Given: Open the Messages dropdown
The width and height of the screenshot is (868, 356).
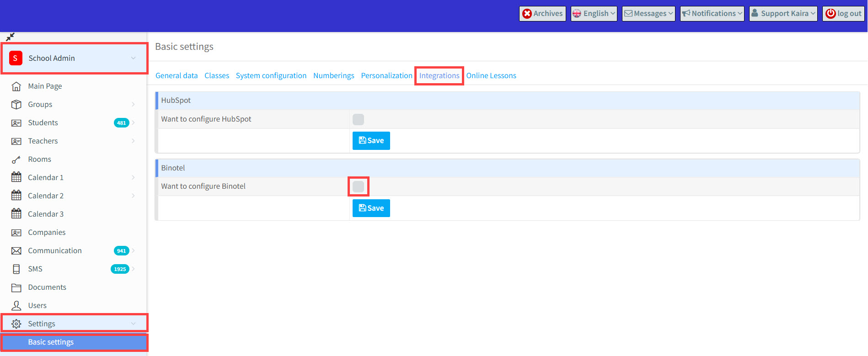Looking at the screenshot, I should (x=648, y=14).
